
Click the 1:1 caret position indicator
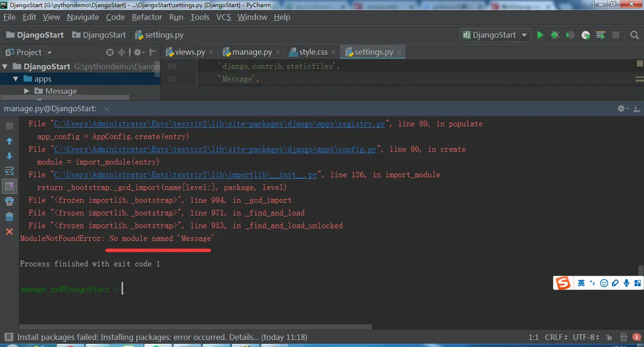coord(533,337)
